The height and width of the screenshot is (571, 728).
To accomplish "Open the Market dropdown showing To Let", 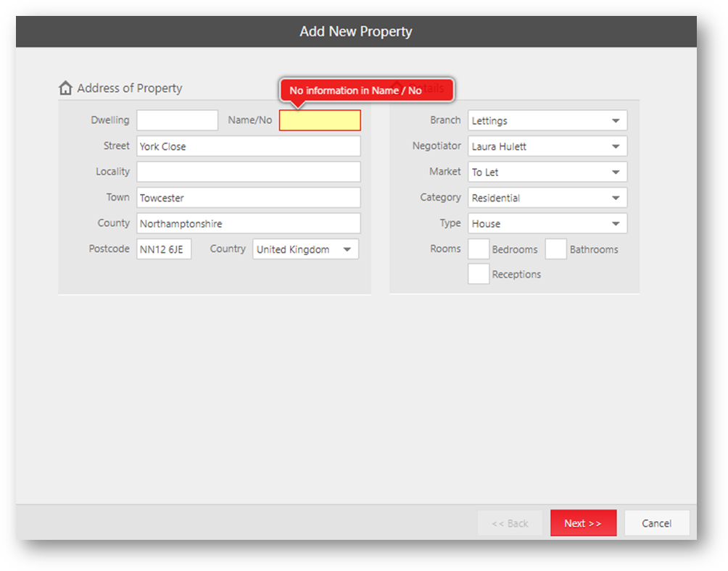I will coord(547,172).
